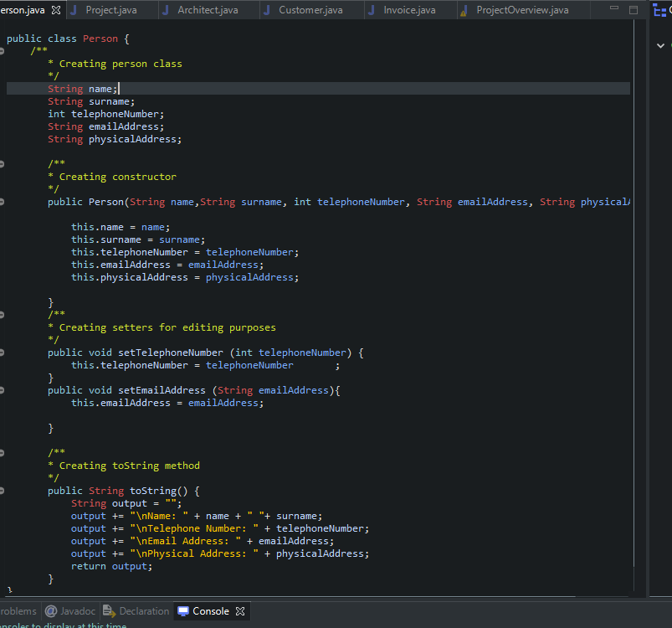Collapse the 'Creating person class' comment fold
672x628 pixels.
pyautogui.click(x=2, y=51)
